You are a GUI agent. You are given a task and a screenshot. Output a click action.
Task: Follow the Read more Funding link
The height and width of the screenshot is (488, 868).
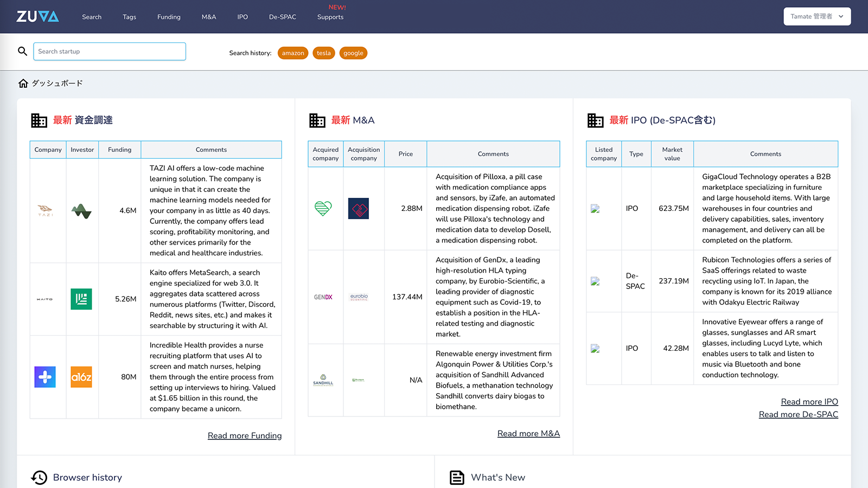point(244,435)
